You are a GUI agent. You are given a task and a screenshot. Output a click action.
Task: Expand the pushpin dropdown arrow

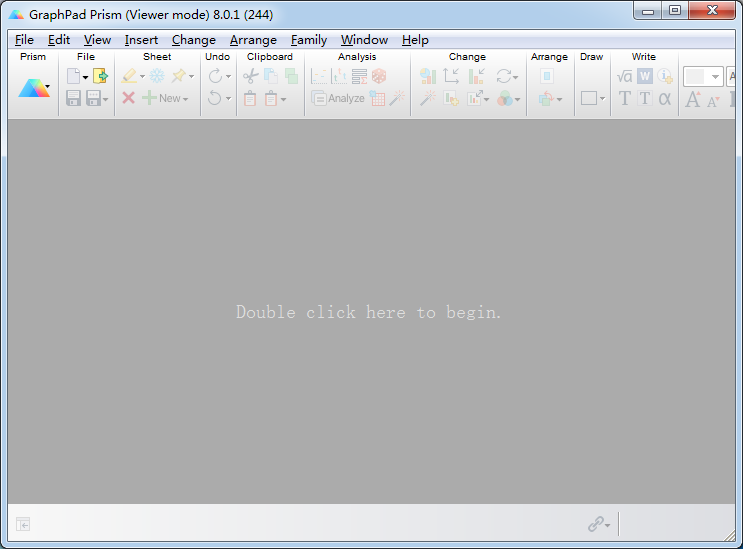(191, 76)
